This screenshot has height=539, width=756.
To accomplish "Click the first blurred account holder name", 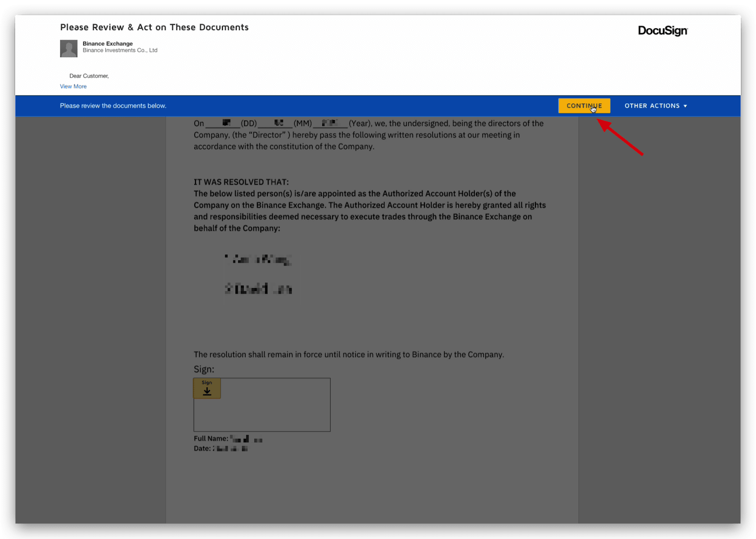I will [x=258, y=259].
